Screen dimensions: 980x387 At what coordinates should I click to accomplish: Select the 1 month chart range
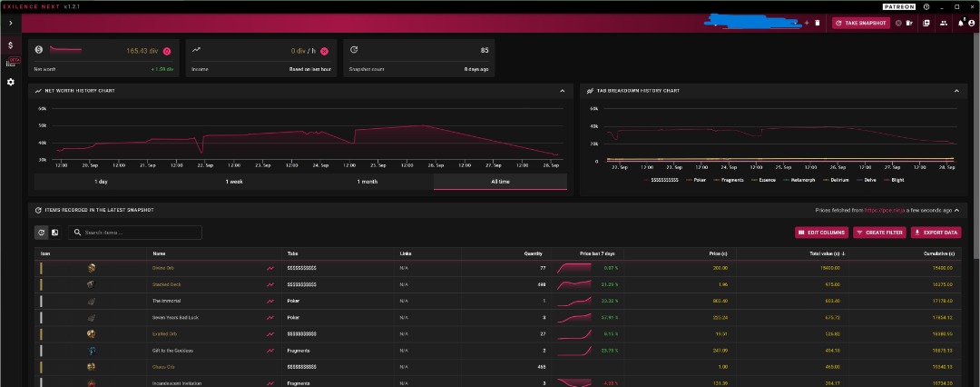(367, 182)
